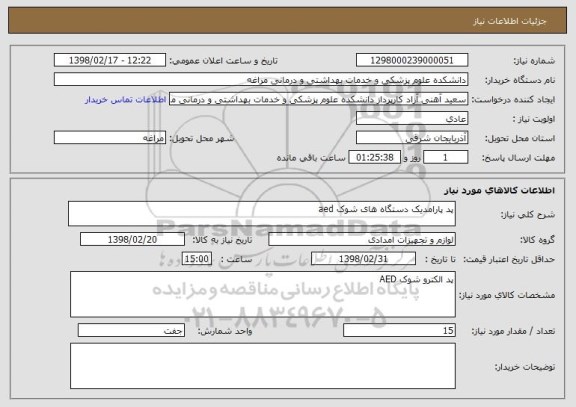Select the empty توضیحات خریدار text box
The image size is (576, 407).
pos(263,366)
